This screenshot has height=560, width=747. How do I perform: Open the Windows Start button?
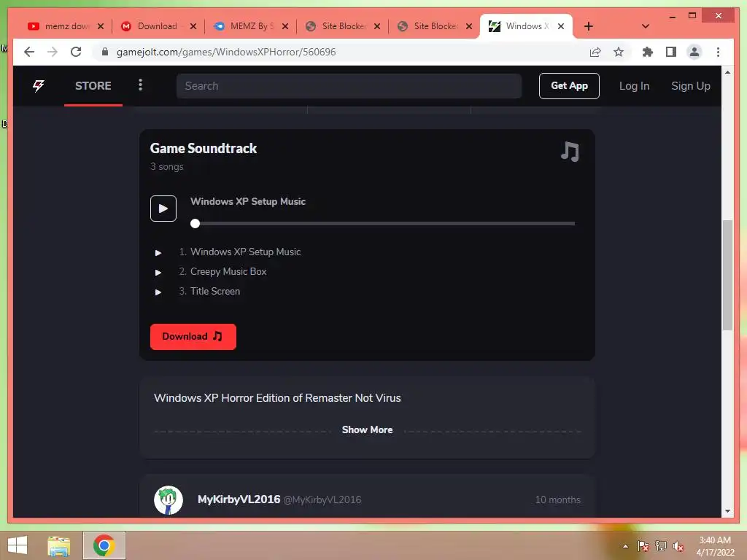(18, 545)
